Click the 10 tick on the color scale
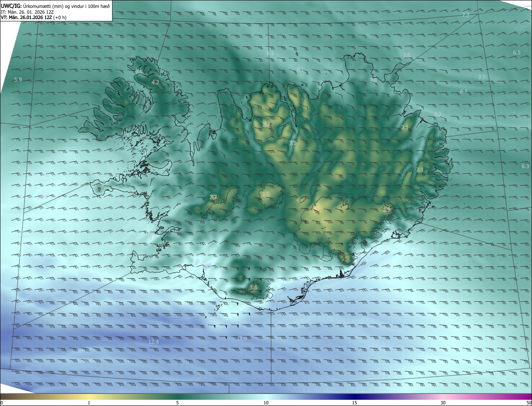The height and width of the screenshot is (406, 532). pyautogui.click(x=266, y=403)
